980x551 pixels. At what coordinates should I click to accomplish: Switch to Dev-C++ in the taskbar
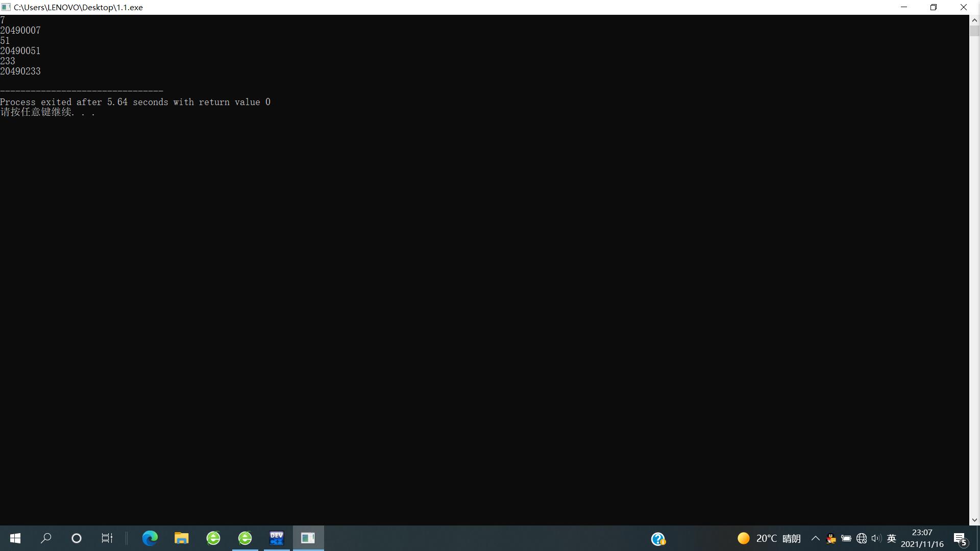point(277,538)
